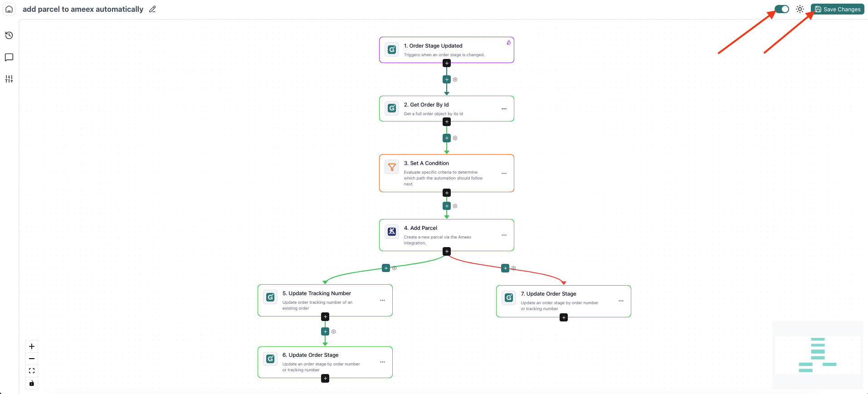
Task: Open the Add Parcel step options menu
Action: (504, 235)
